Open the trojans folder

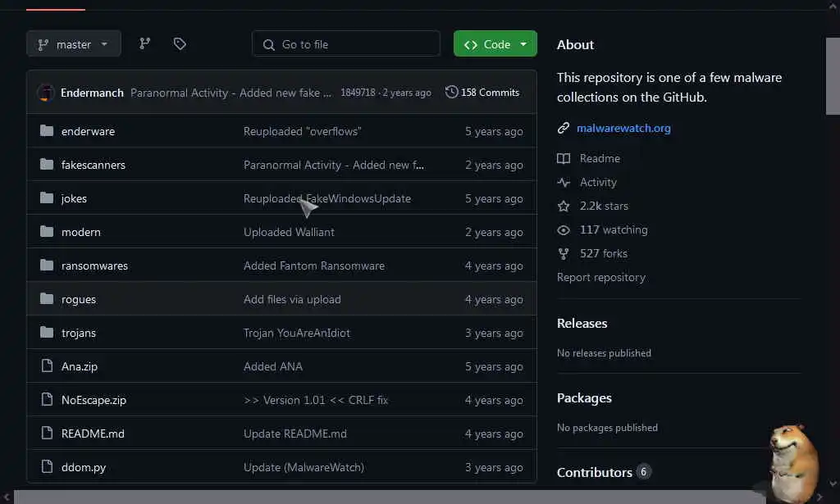click(79, 333)
